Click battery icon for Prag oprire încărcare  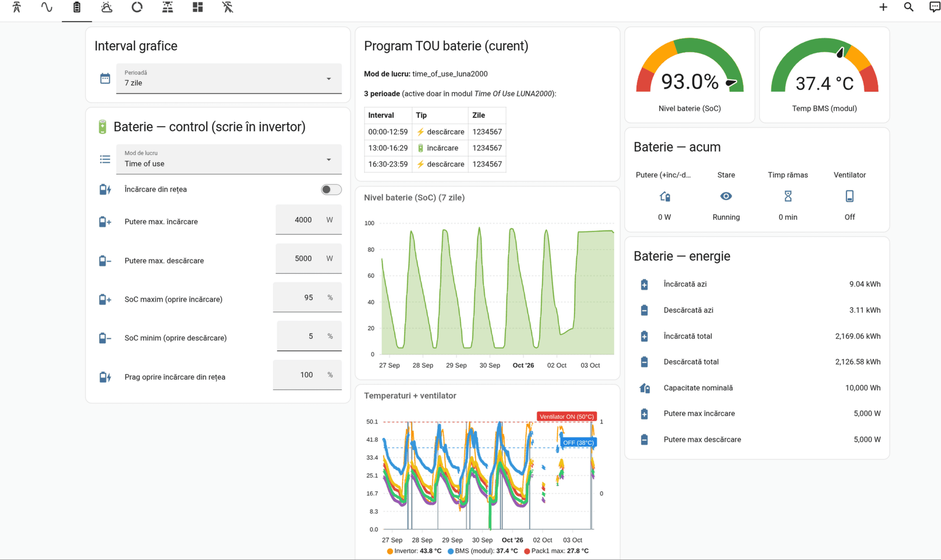click(x=105, y=377)
